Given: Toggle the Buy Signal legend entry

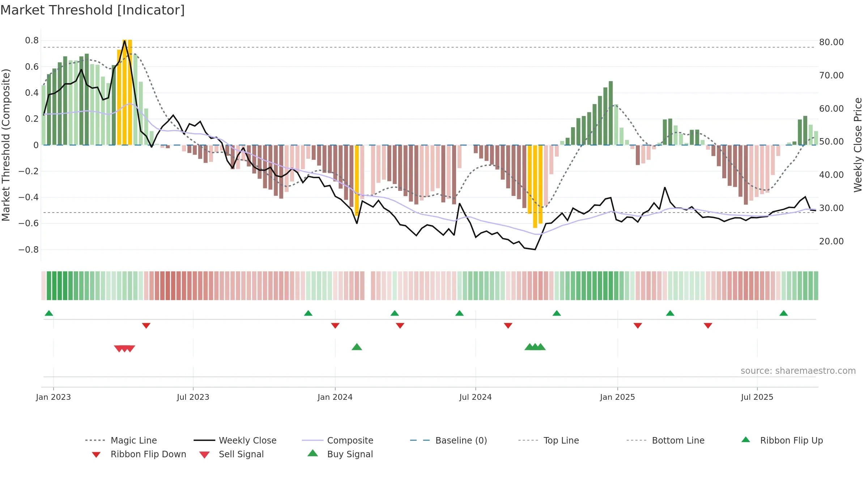Looking at the screenshot, I should (340, 454).
